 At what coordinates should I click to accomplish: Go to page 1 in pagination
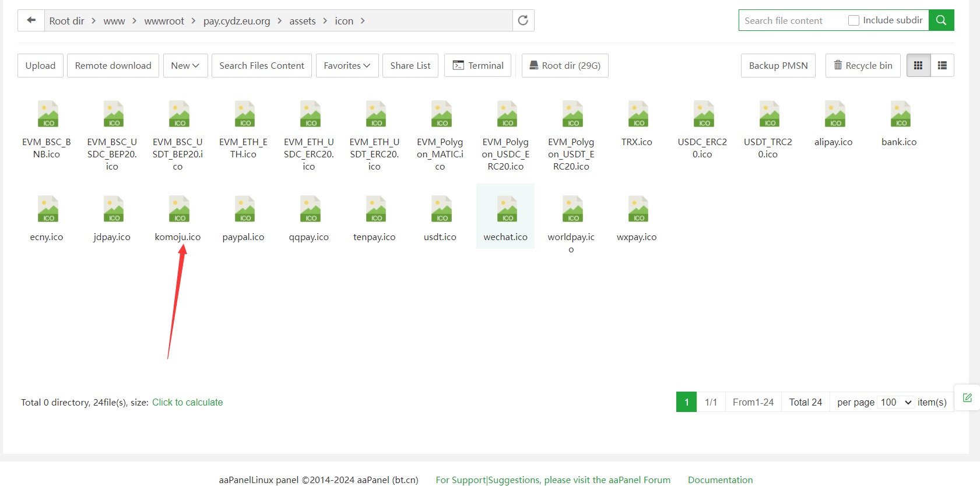[687, 402]
